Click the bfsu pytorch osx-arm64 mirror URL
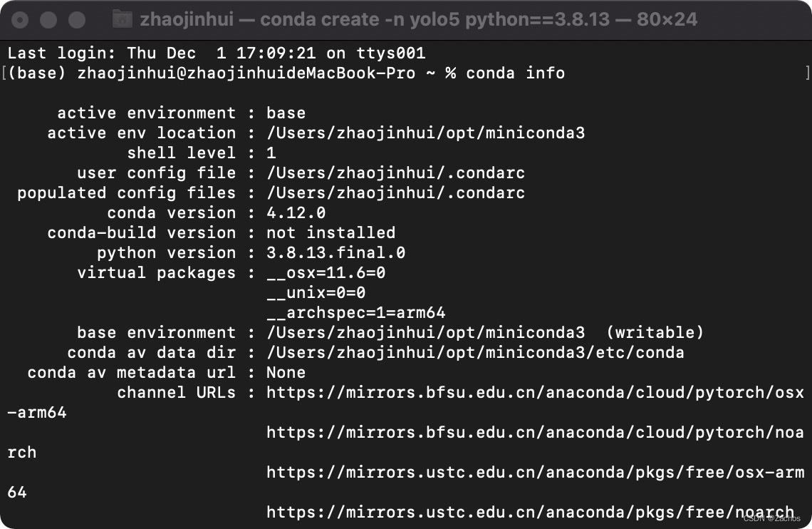This screenshot has width=812, height=529. coord(534,392)
